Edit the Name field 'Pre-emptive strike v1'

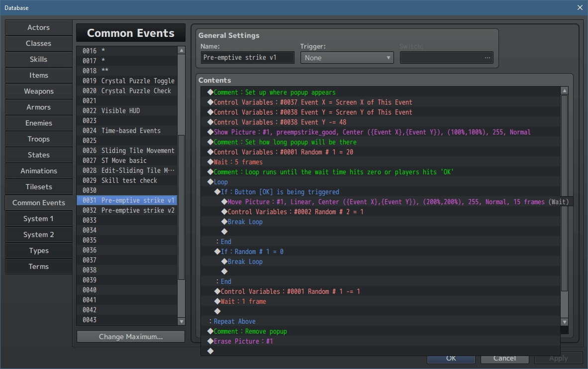(x=248, y=57)
